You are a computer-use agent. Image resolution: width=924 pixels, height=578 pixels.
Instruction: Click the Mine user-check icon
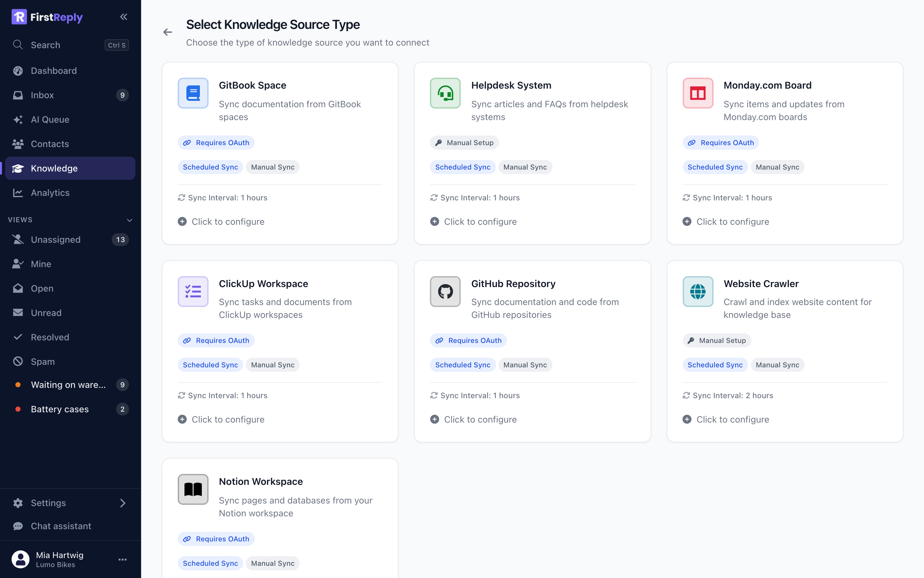click(18, 264)
